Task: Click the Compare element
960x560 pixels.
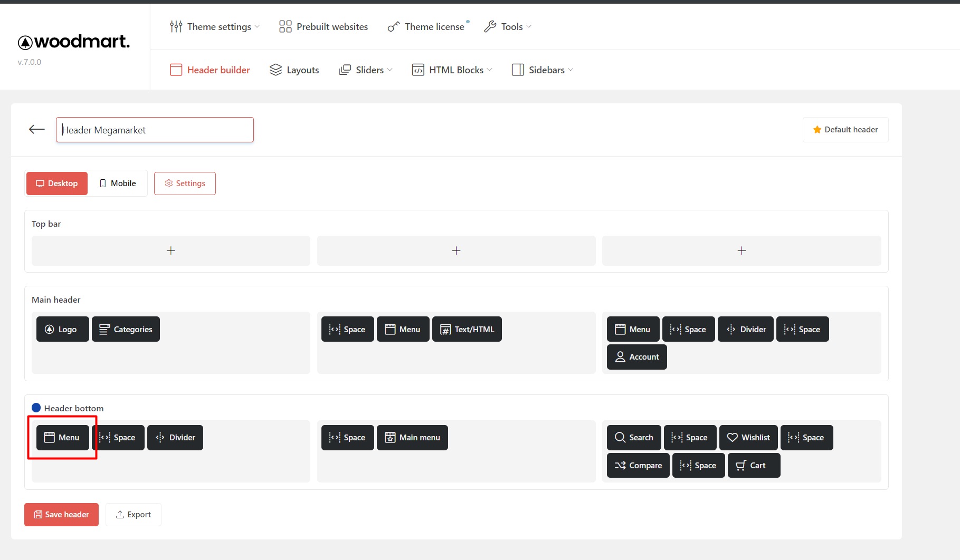Action: click(x=638, y=466)
